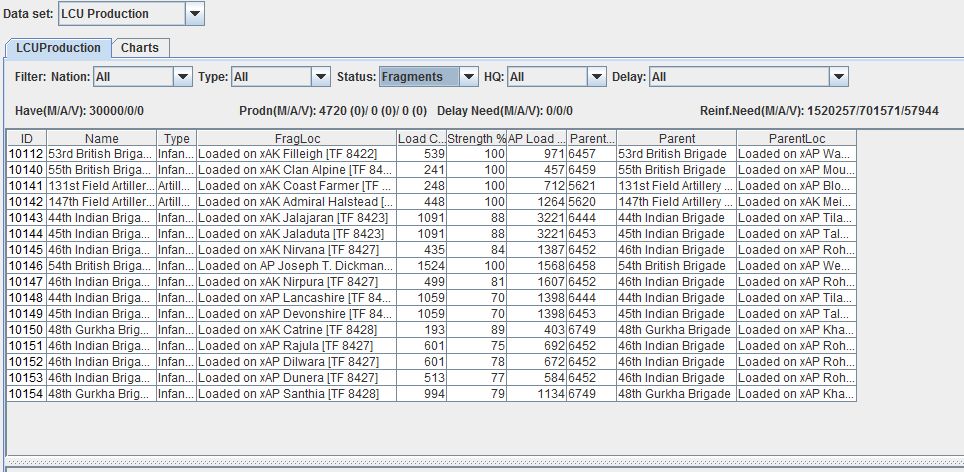Screen dimensions: 964x472
Task: Click Strength % value 89
Action: pyautogui.click(x=476, y=329)
